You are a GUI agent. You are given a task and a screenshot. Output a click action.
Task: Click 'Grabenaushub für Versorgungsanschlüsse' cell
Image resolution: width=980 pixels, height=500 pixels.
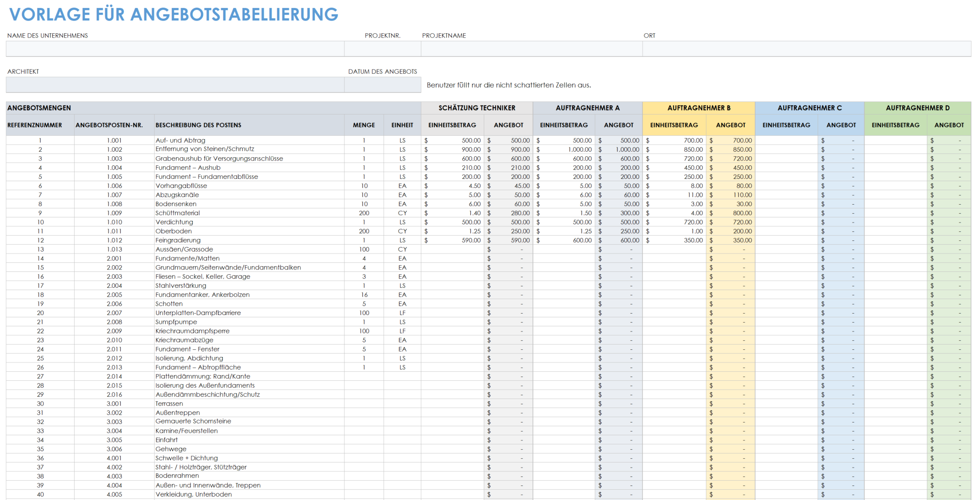(x=249, y=159)
